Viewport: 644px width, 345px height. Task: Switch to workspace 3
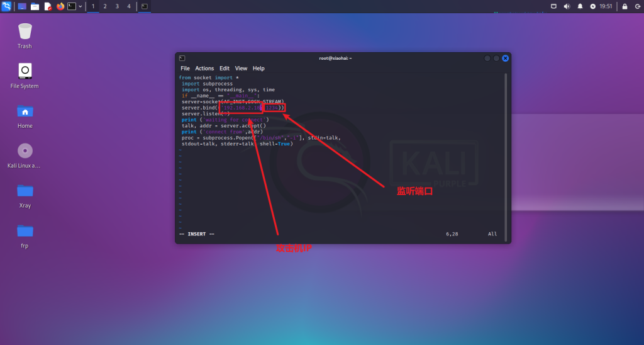coord(117,6)
